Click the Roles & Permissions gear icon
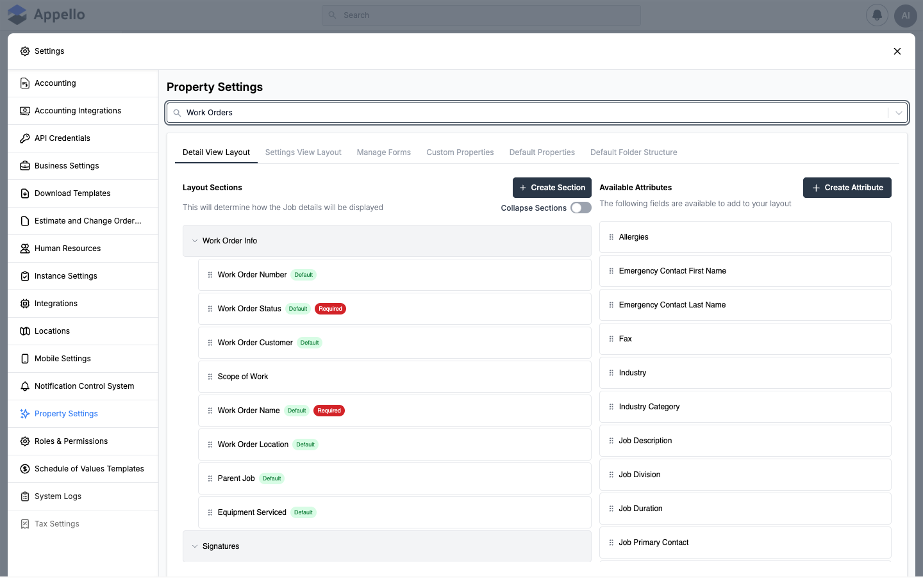923x588 pixels. point(25,441)
